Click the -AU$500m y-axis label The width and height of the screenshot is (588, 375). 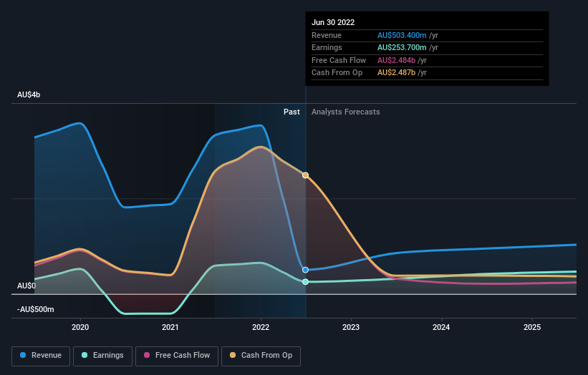tap(36, 309)
